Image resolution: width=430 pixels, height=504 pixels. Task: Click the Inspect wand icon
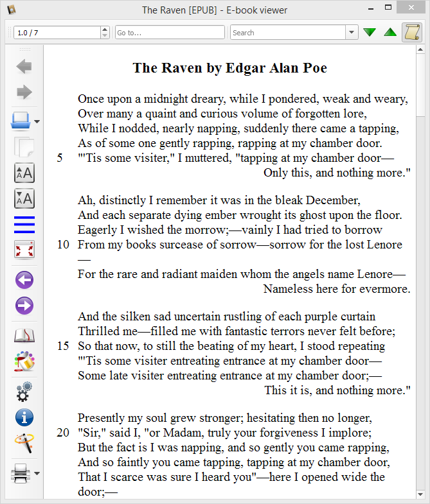pyautogui.click(x=24, y=443)
